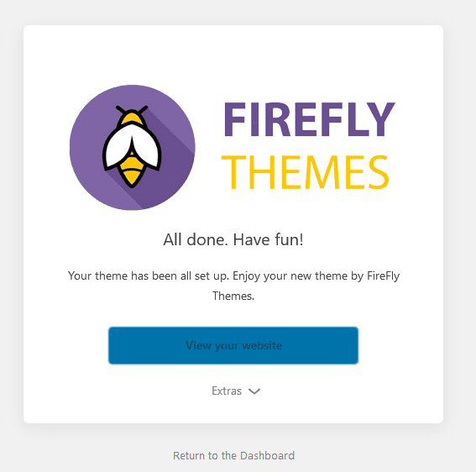This screenshot has height=472, width=476.
Task: Click the 'FireFly' name in the paragraph
Action: click(x=383, y=276)
